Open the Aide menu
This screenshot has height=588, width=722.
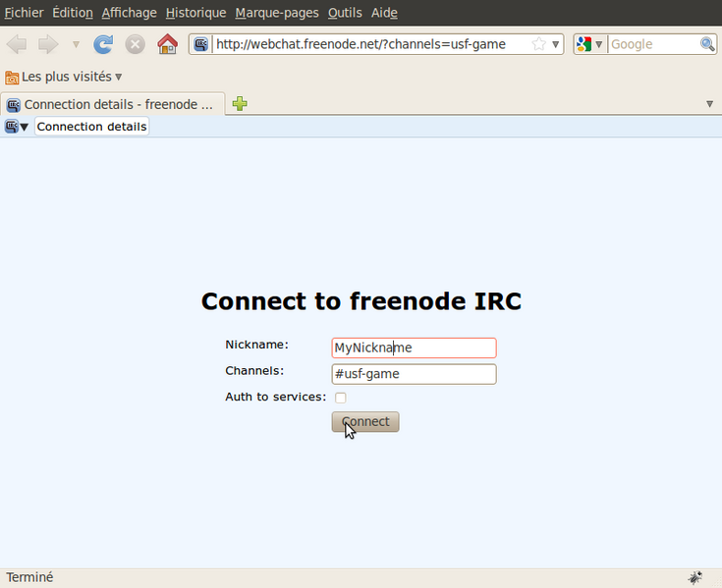(x=384, y=13)
